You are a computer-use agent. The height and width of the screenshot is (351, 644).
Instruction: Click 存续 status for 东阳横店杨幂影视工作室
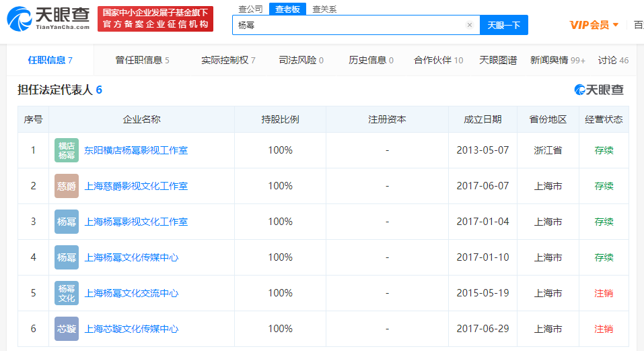(x=604, y=150)
